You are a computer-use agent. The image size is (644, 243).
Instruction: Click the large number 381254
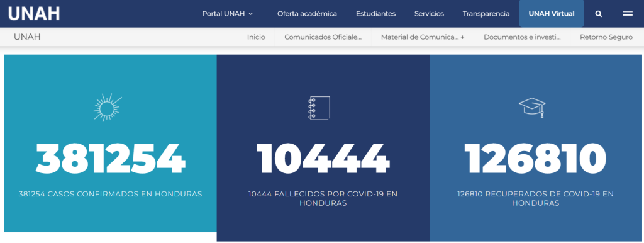tap(111, 159)
